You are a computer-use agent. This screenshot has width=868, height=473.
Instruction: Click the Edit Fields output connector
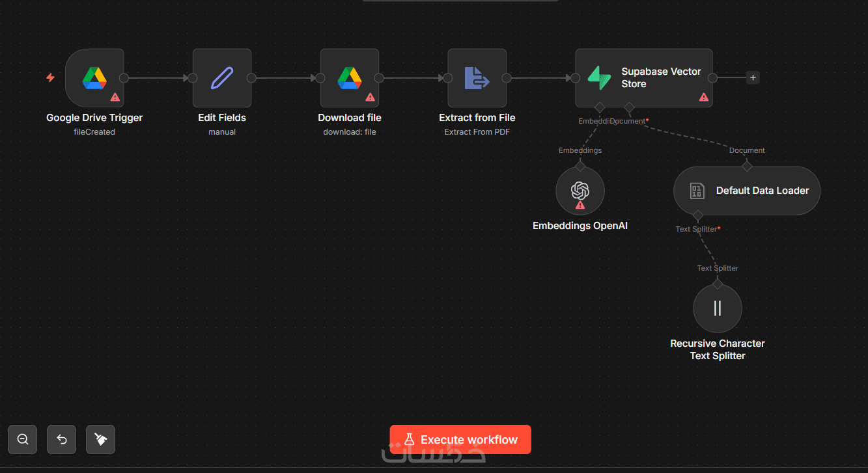[251, 78]
